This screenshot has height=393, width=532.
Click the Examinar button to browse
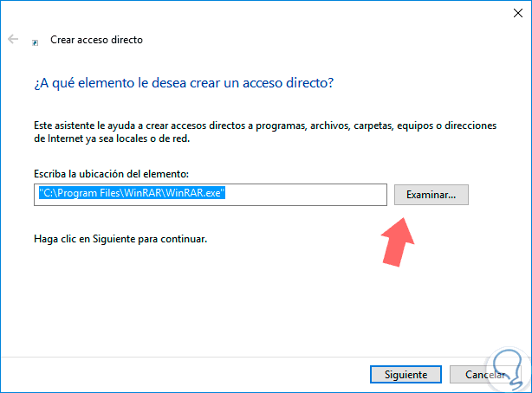pos(431,195)
